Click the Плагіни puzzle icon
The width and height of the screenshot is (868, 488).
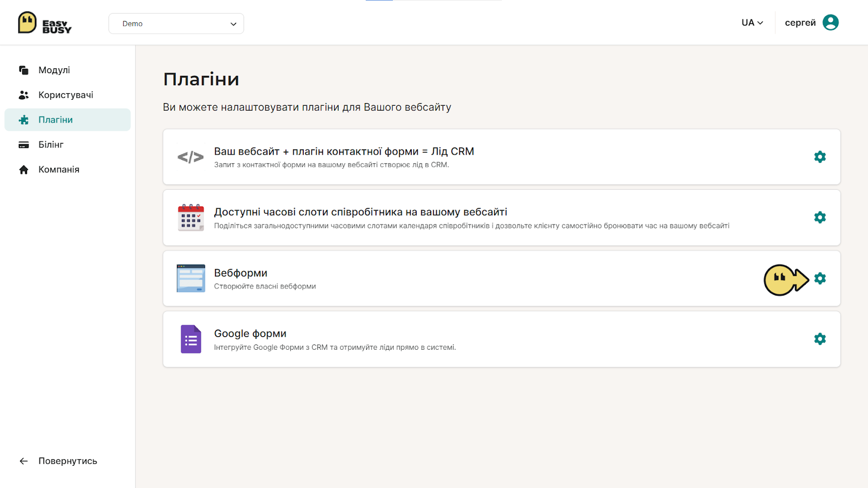(x=24, y=120)
